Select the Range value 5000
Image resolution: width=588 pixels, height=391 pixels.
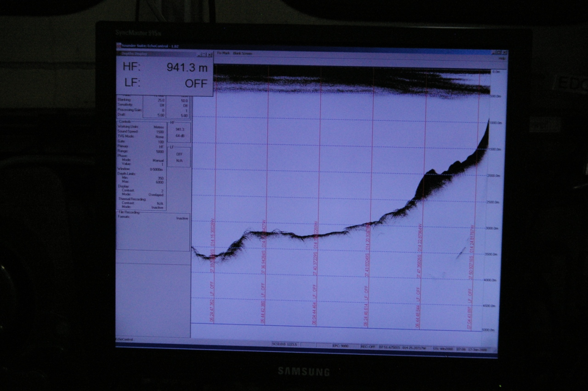159,151
